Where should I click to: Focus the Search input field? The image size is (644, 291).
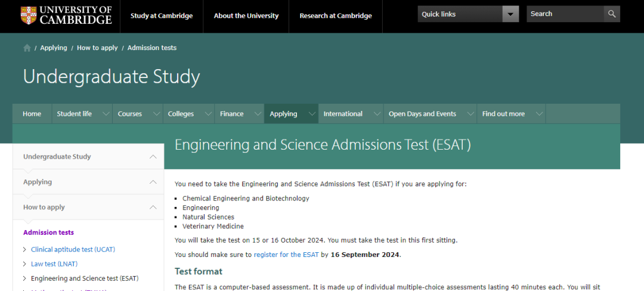(x=565, y=14)
